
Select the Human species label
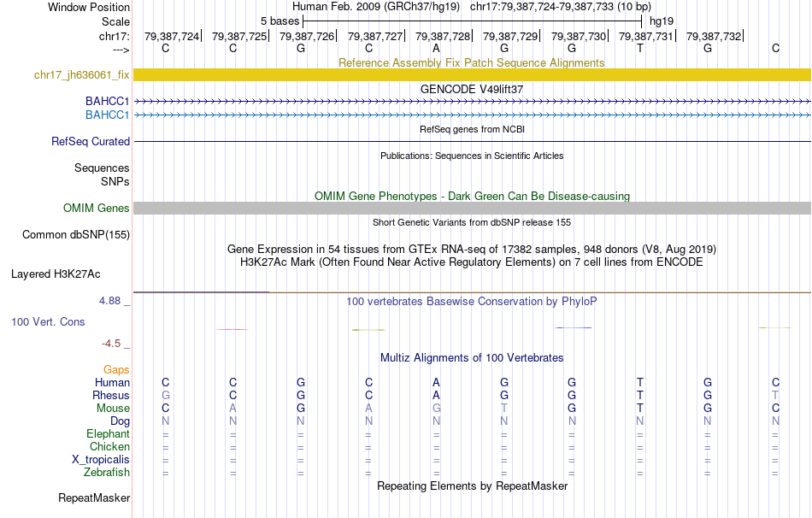point(112,382)
